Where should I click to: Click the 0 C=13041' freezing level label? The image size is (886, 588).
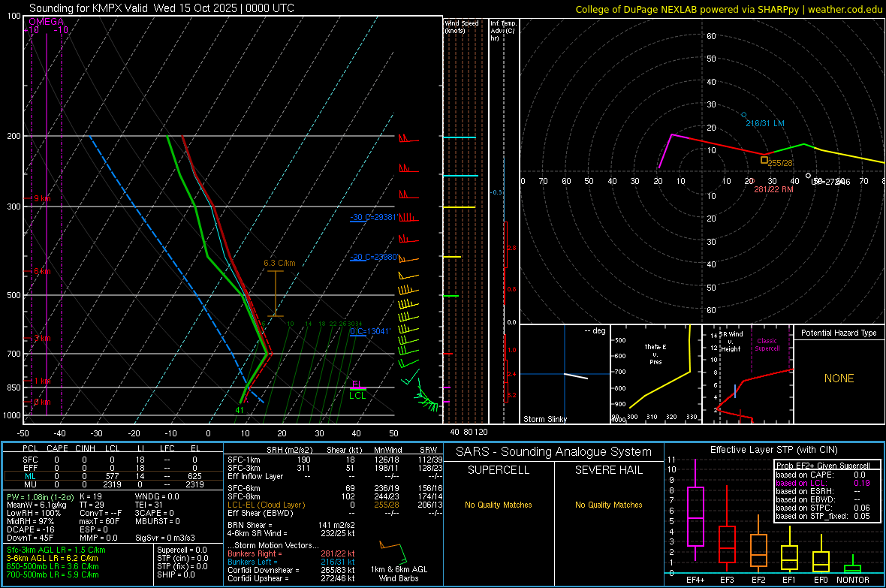[370, 331]
